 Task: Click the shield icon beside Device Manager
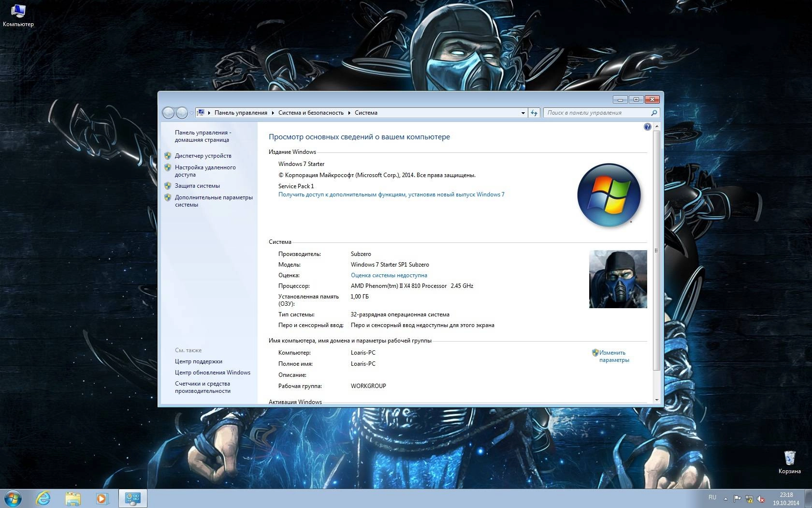168,156
